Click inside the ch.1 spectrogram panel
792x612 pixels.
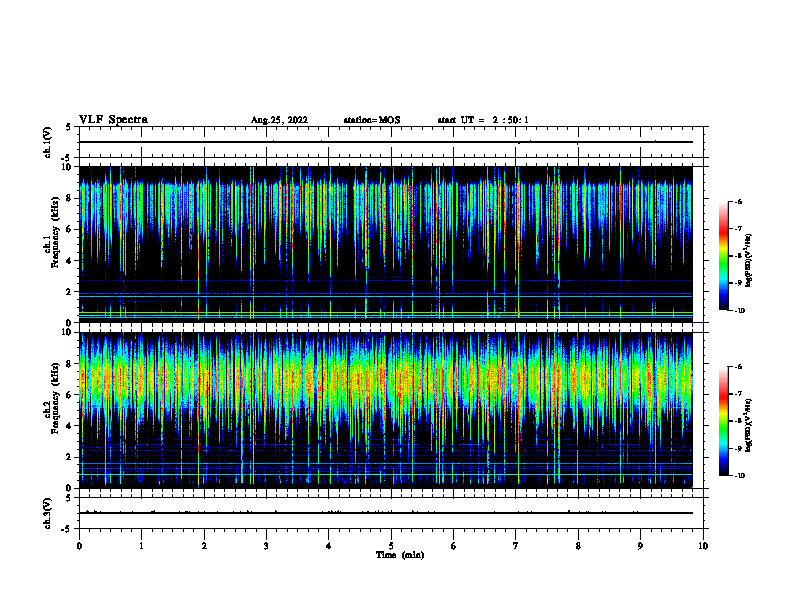[x=385, y=244]
